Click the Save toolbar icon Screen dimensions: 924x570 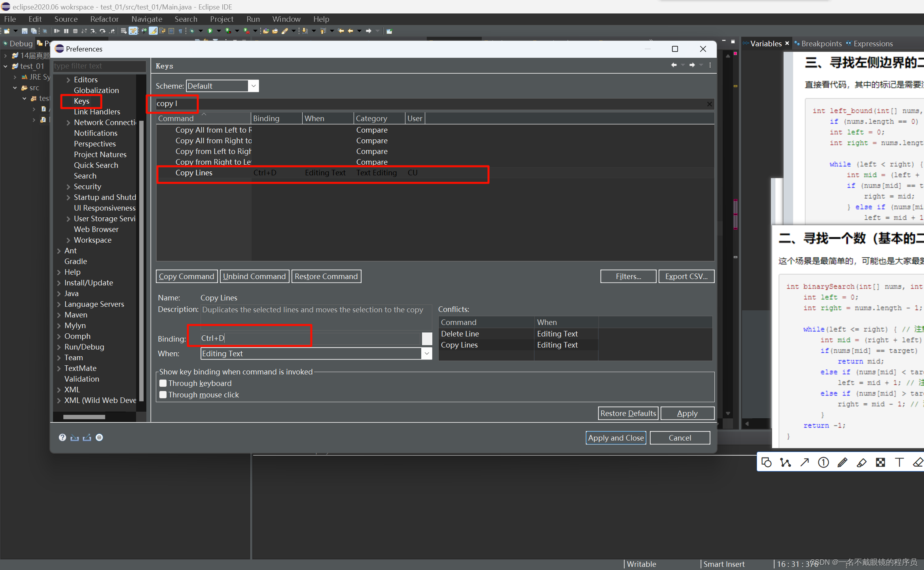point(25,31)
